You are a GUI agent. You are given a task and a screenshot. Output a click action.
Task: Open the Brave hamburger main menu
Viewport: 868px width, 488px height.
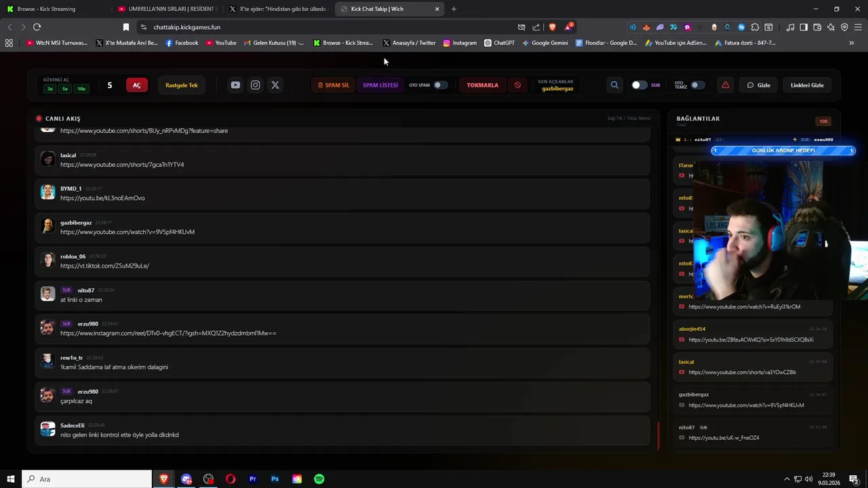click(858, 27)
